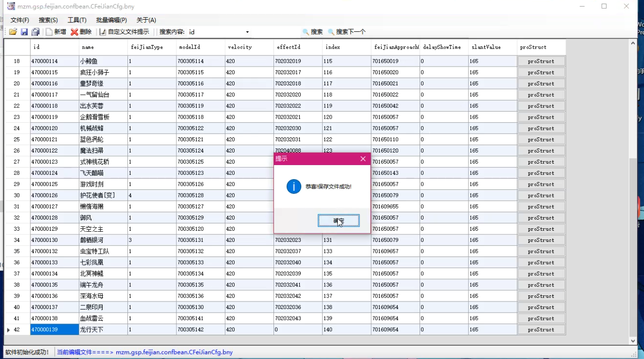Open file with folder icon
This screenshot has width=644, height=359.
pos(13,32)
